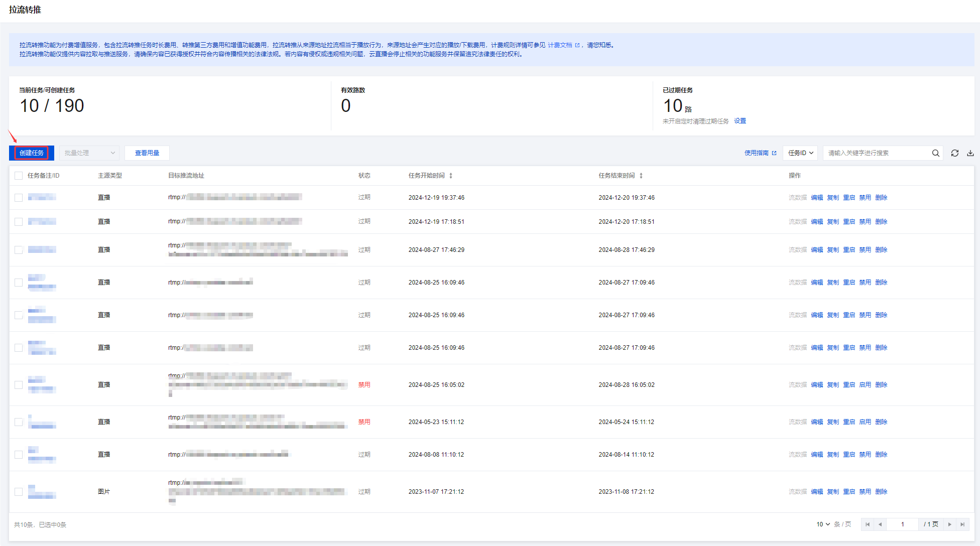Click the search magnifier icon
980x546 pixels.
(x=935, y=153)
